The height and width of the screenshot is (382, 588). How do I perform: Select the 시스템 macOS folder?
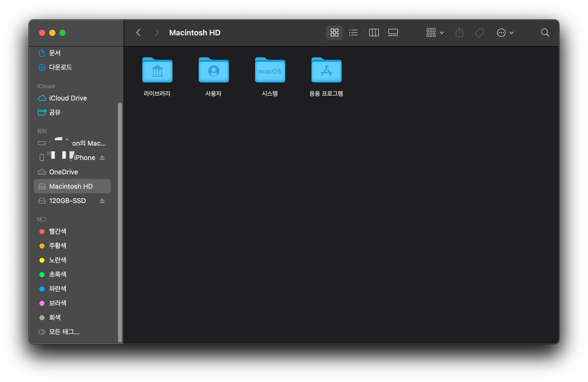coord(270,77)
